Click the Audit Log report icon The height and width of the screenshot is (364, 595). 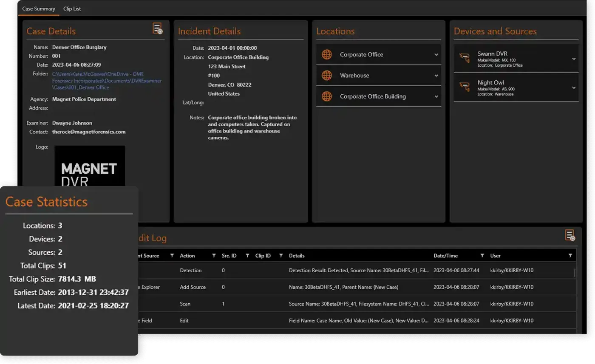point(570,235)
